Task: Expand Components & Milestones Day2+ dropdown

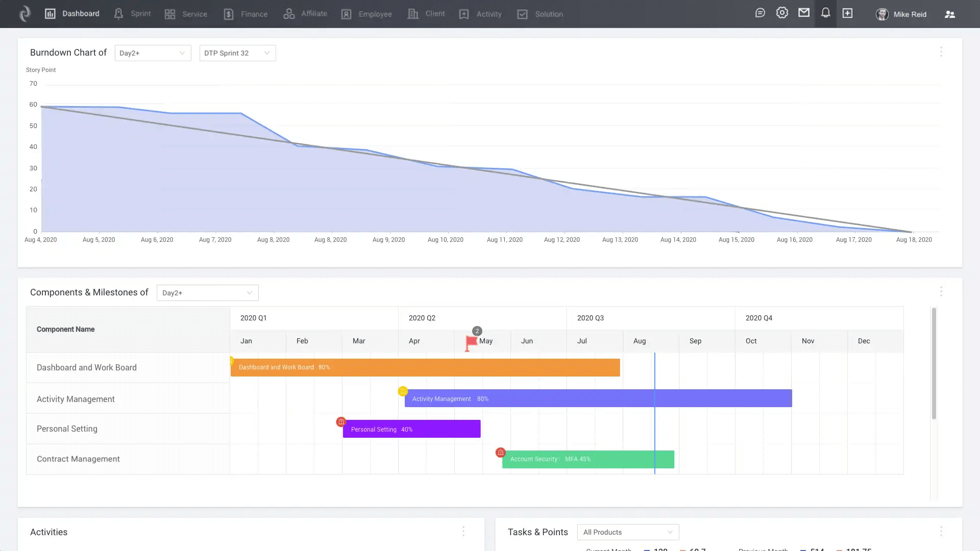Action: pyautogui.click(x=207, y=293)
